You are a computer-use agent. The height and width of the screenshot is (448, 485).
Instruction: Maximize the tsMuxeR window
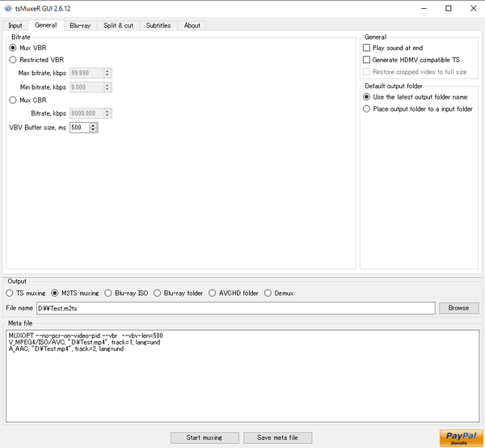point(448,8)
